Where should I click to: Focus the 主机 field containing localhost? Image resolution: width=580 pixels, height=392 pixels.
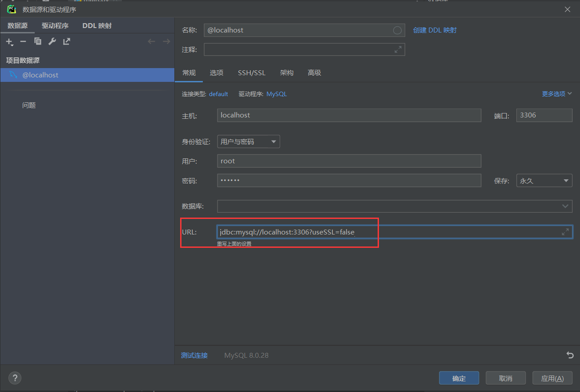(x=349, y=115)
